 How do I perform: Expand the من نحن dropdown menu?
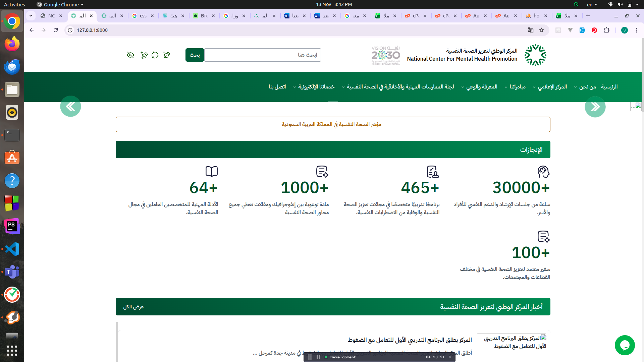coord(587,87)
